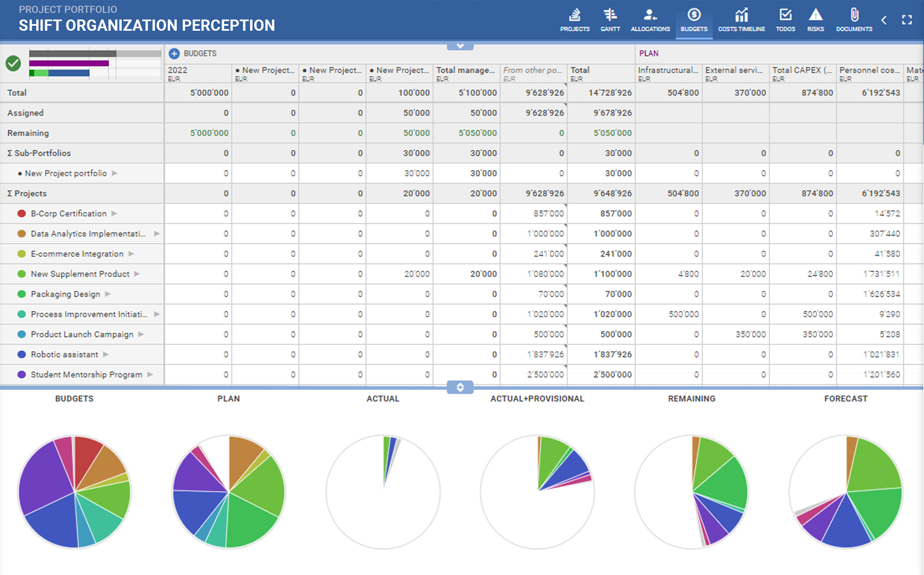Expand New Supplement Product arrow
Image resolution: width=924 pixels, height=575 pixels.
(137, 274)
